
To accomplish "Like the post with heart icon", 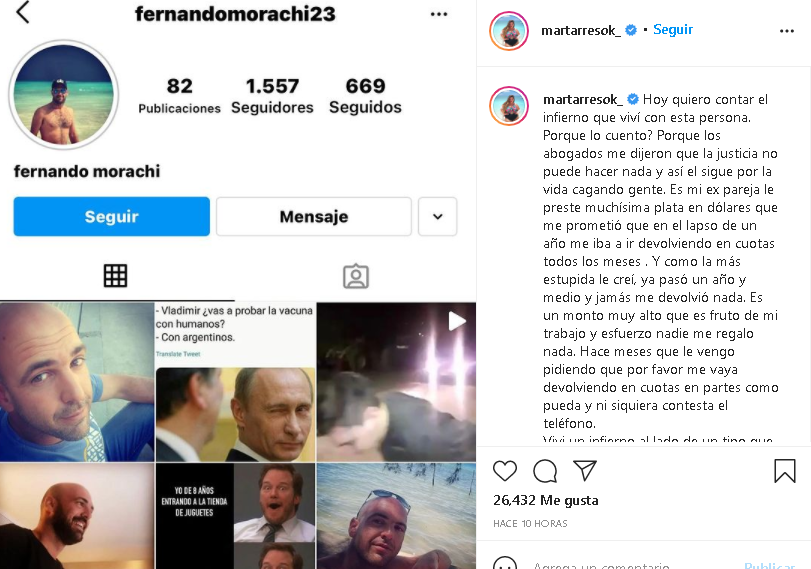I will (x=505, y=471).
